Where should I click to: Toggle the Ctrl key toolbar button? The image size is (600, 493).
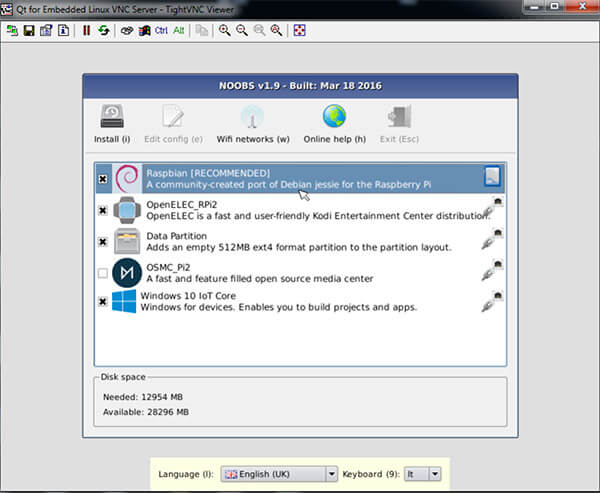(x=161, y=31)
